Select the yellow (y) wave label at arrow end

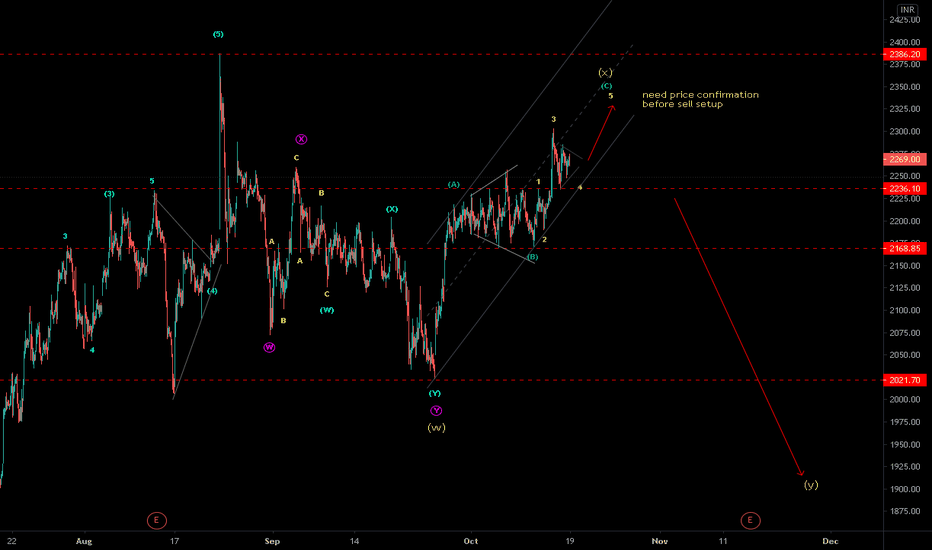pyautogui.click(x=811, y=485)
